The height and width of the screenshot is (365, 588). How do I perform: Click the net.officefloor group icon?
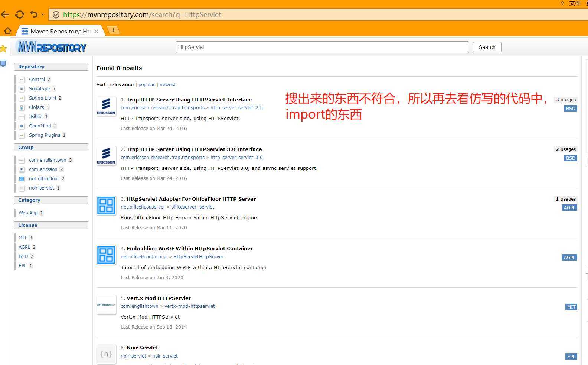(22, 179)
